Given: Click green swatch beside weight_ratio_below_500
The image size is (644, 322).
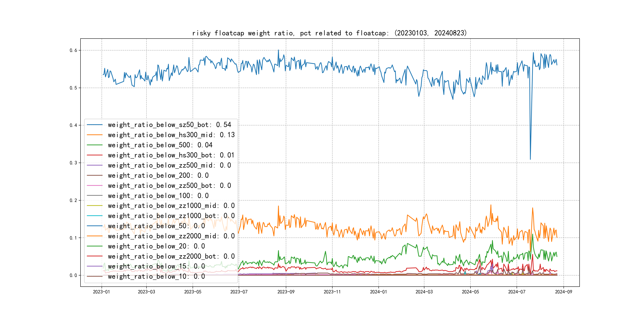Looking at the screenshot, I should point(94,145).
